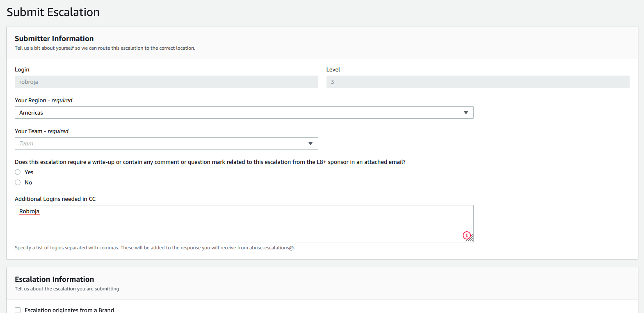This screenshot has width=644, height=313.
Task: Select the No radio button
Action: tap(18, 182)
